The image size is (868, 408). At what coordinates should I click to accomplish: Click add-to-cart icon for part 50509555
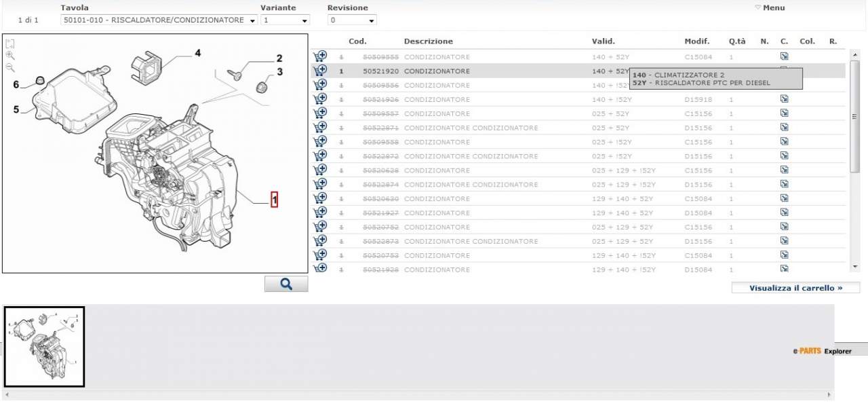pos(319,56)
